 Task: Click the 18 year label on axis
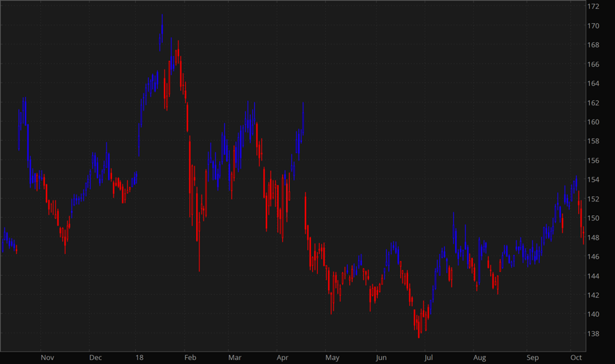pos(139,358)
